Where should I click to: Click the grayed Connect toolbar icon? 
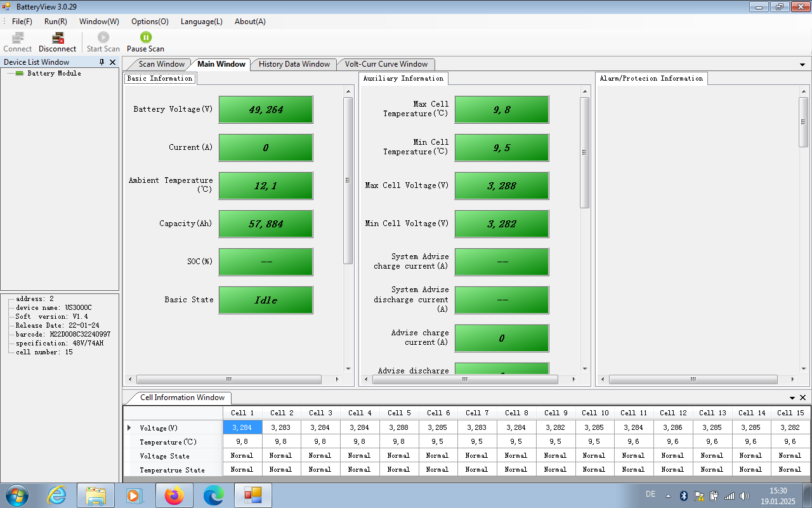tap(17, 38)
